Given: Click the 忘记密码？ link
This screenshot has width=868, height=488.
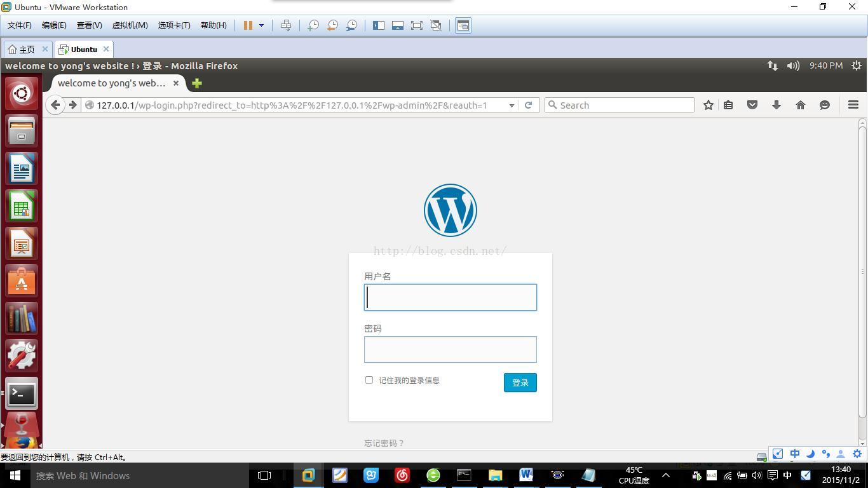Looking at the screenshot, I should point(384,443).
